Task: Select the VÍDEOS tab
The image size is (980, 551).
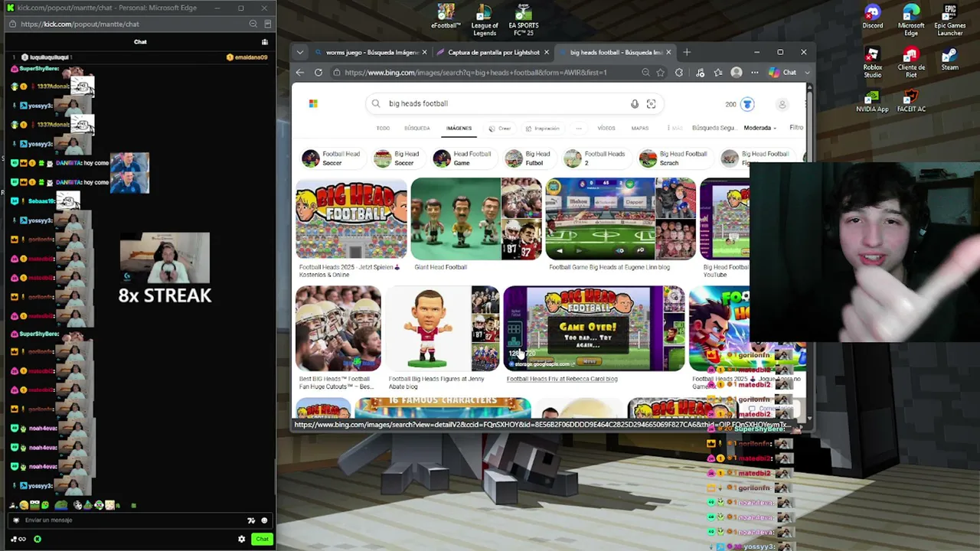Action: (x=606, y=129)
